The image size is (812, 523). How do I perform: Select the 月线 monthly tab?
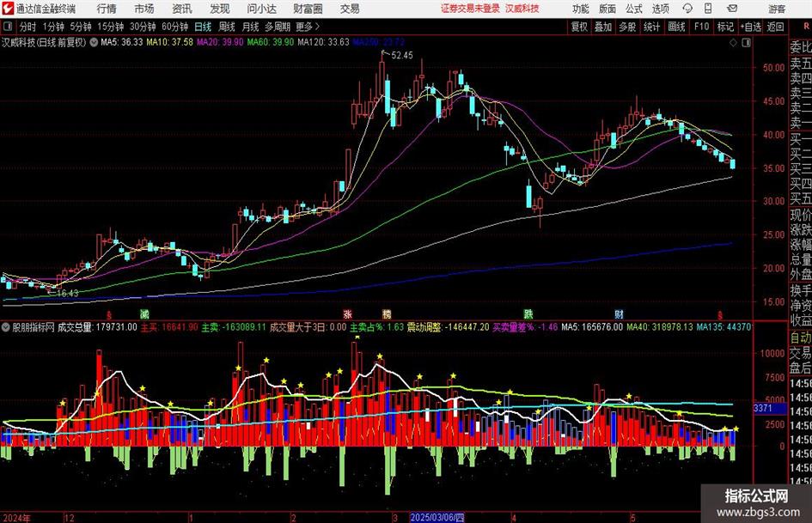pos(251,27)
